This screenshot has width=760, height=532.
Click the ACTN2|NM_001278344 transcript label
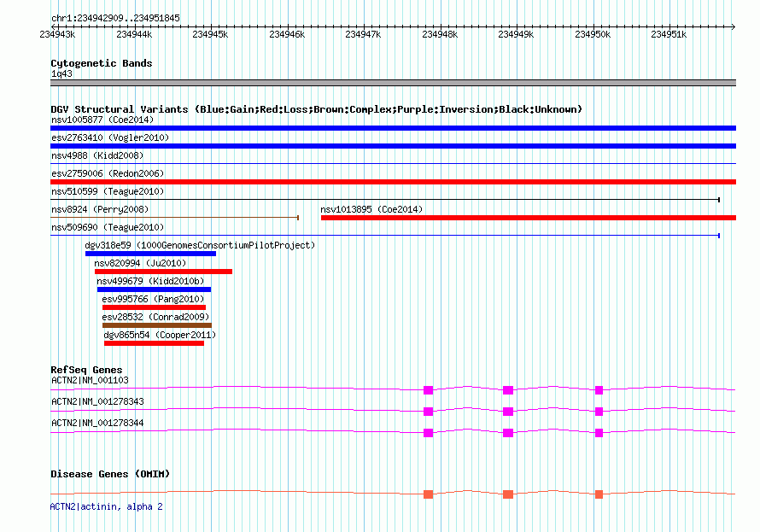coord(97,423)
